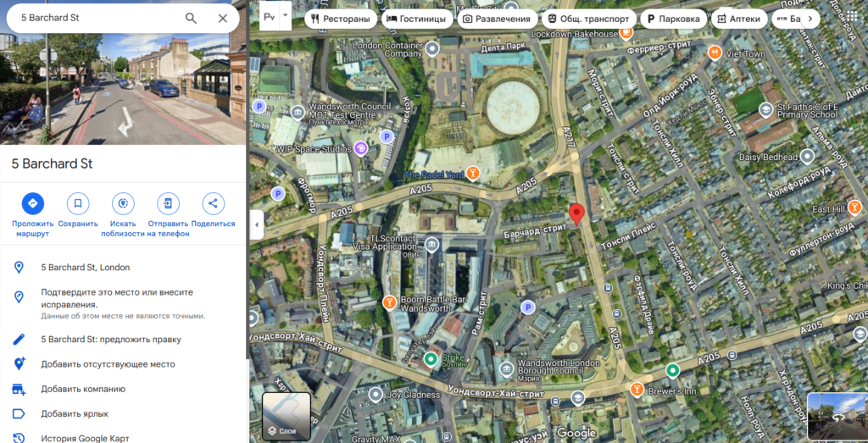Image resolution: width=868 pixels, height=443 pixels.
Task: Share location using Поделиться icon
Action: (x=213, y=203)
